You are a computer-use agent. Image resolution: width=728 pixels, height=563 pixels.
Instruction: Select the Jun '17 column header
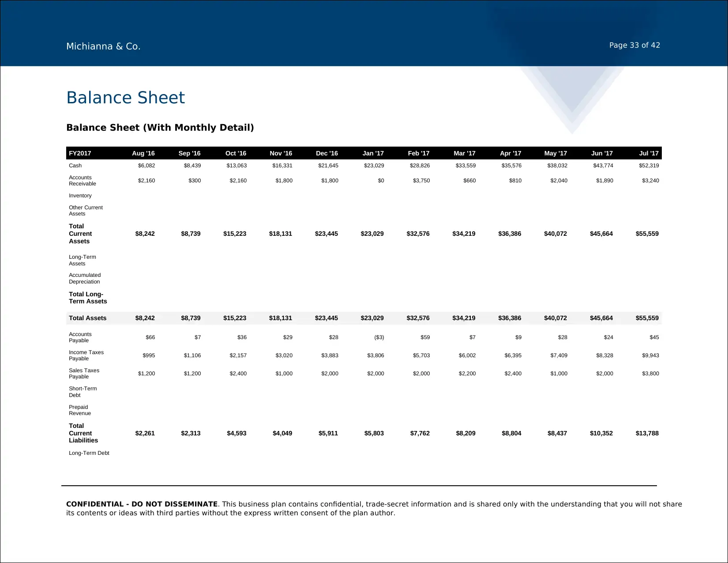click(x=602, y=153)
